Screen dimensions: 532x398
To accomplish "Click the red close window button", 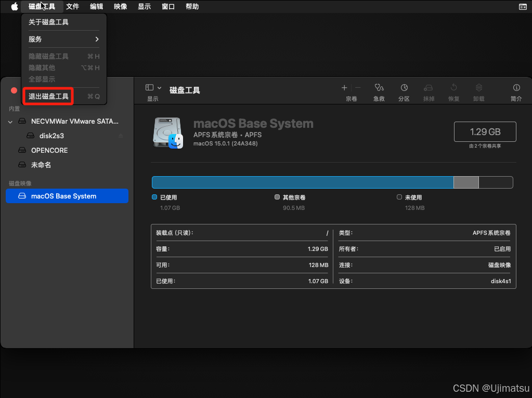I will tap(14, 90).
